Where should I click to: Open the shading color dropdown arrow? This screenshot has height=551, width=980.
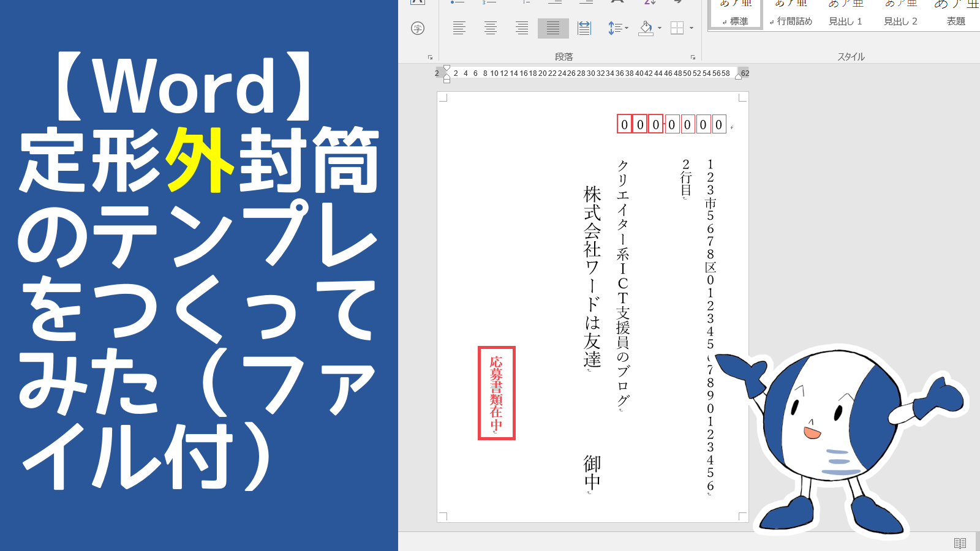[x=660, y=28]
